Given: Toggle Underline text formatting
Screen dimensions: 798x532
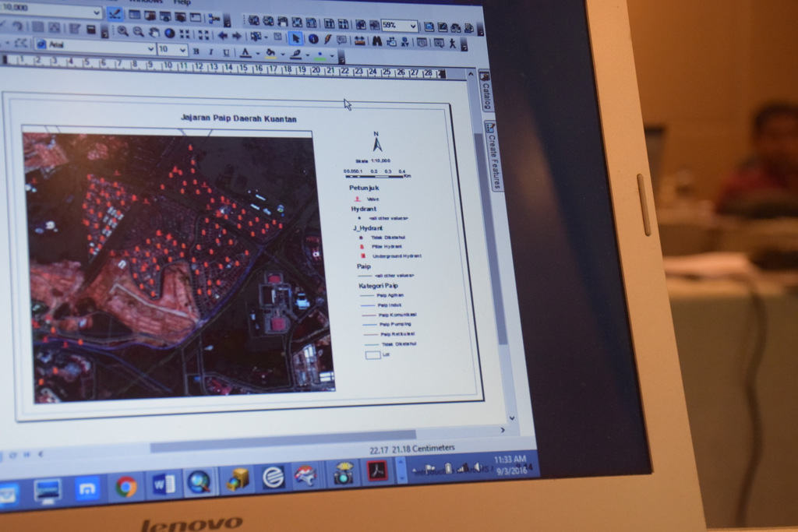Looking at the screenshot, I should [x=227, y=53].
